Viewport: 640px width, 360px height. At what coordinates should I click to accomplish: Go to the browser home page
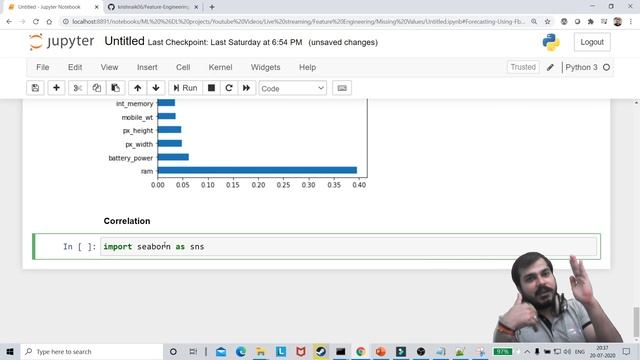pyautogui.click(x=49, y=22)
